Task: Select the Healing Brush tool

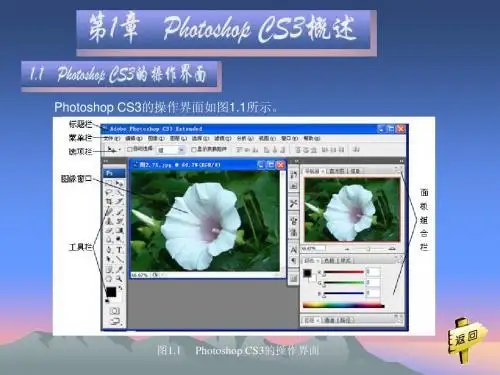Action: pyautogui.click(x=109, y=211)
